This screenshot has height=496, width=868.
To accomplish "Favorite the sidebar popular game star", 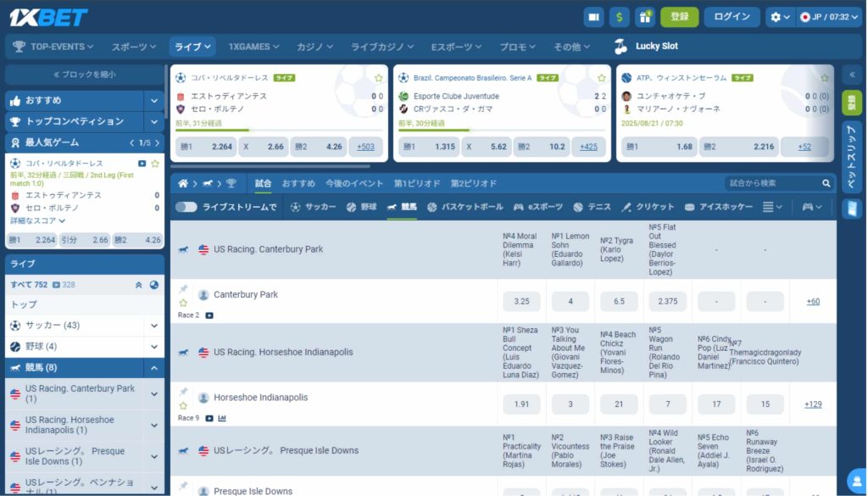I will pyautogui.click(x=155, y=164).
